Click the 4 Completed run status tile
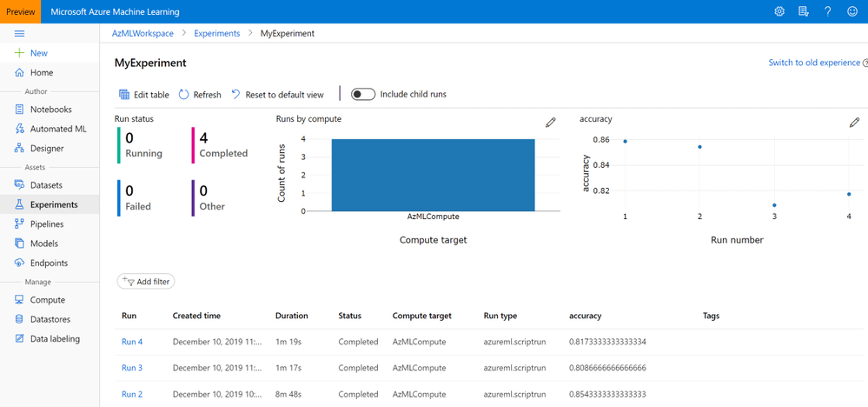 [221, 145]
